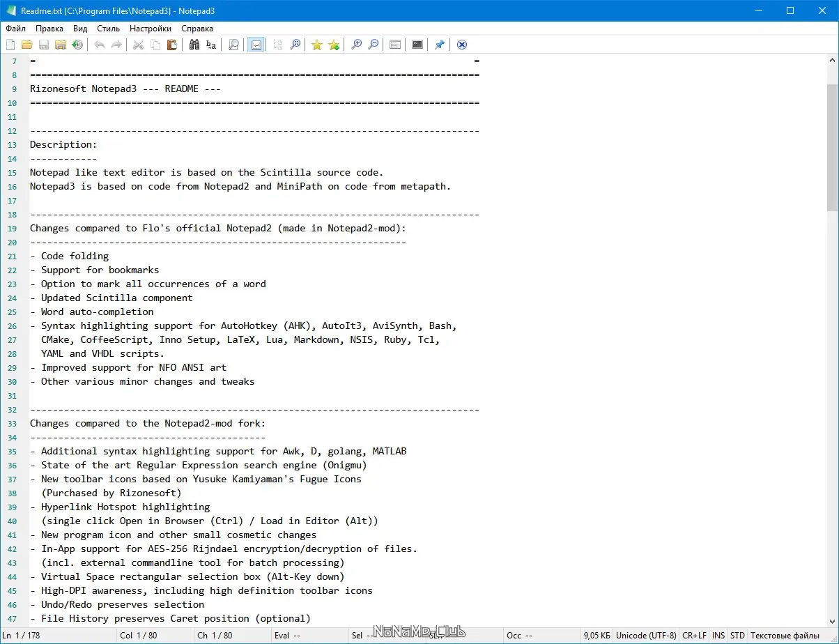Undo the last action via the toolbar arrow
The image size is (839, 644).
click(x=100, y=45)
